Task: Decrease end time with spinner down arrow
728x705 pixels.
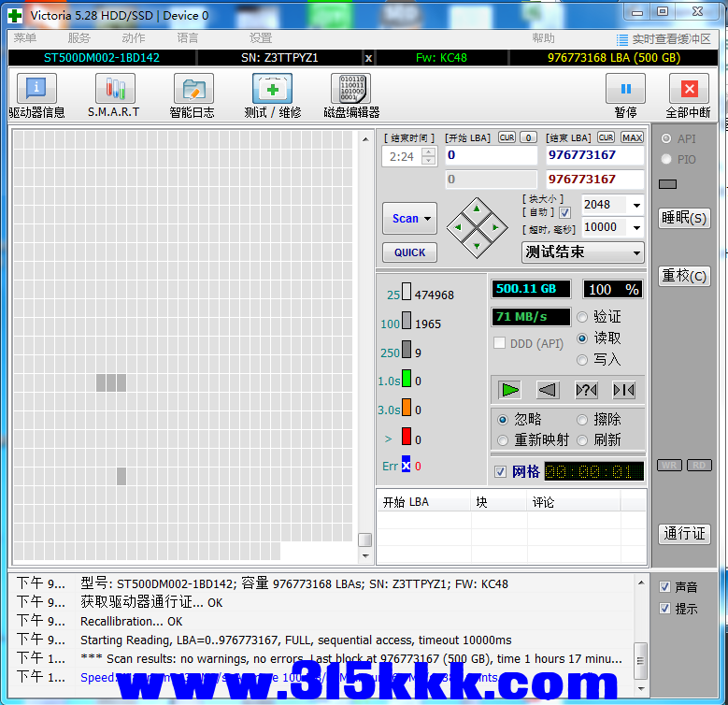Action: [429, 161]
